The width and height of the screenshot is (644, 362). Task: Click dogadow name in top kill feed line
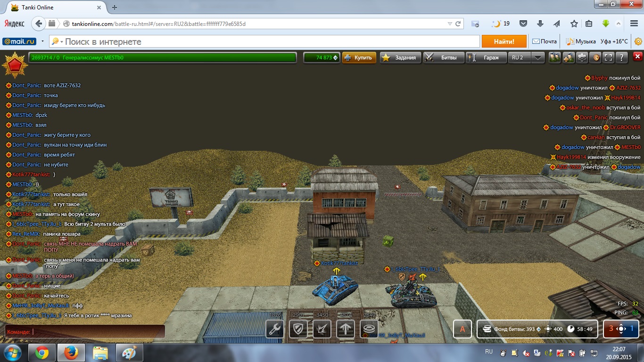567,88
